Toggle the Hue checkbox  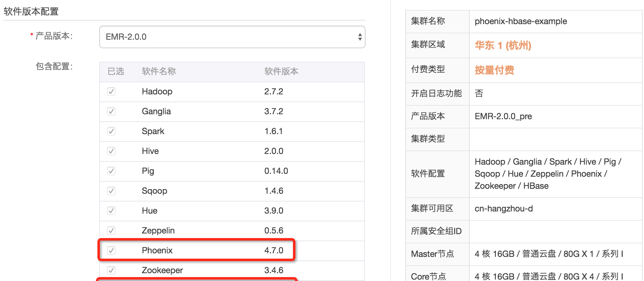111,211
